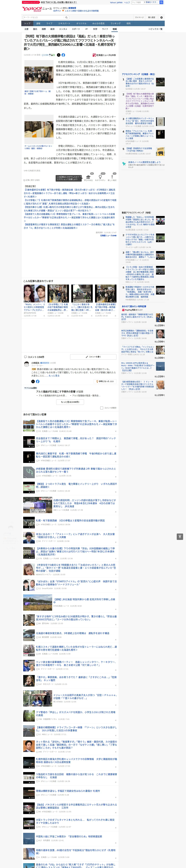Close the reaction support tooltip
The width and height of the screenshot is (186, 868).
click(81, 176)
